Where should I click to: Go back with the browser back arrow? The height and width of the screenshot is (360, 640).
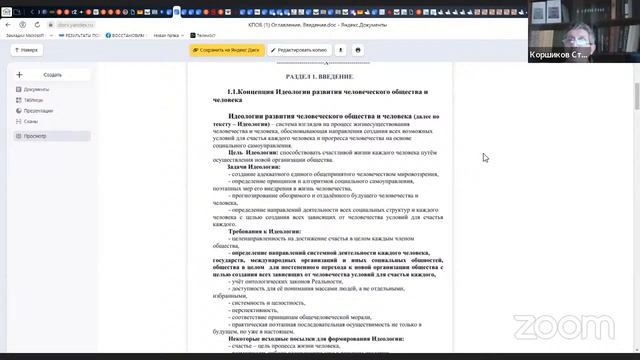tap(8, 25)
